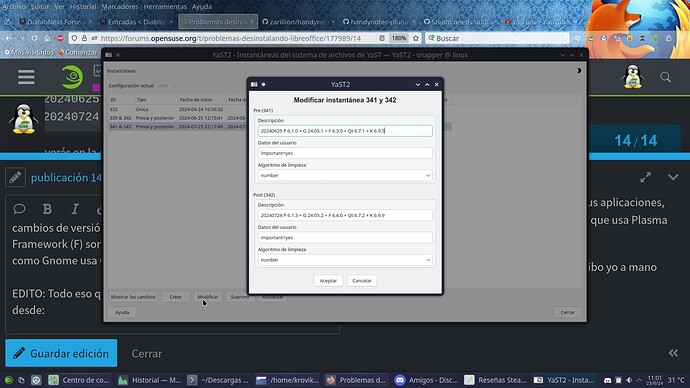
Task: Click the pencil edit icon beside publicación 14
Action: (x=15, y=177)
